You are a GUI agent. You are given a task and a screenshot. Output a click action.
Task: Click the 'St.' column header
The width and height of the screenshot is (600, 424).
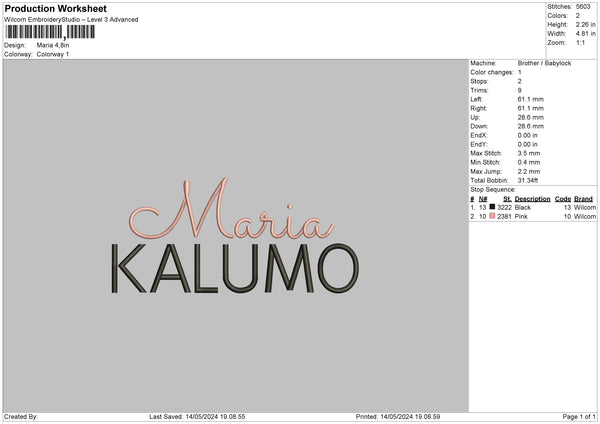(507, 199)
